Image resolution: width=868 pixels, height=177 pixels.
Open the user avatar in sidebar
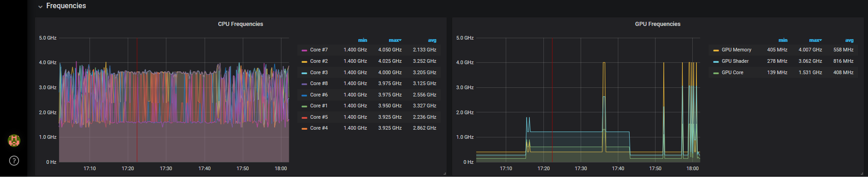[14, 141]
